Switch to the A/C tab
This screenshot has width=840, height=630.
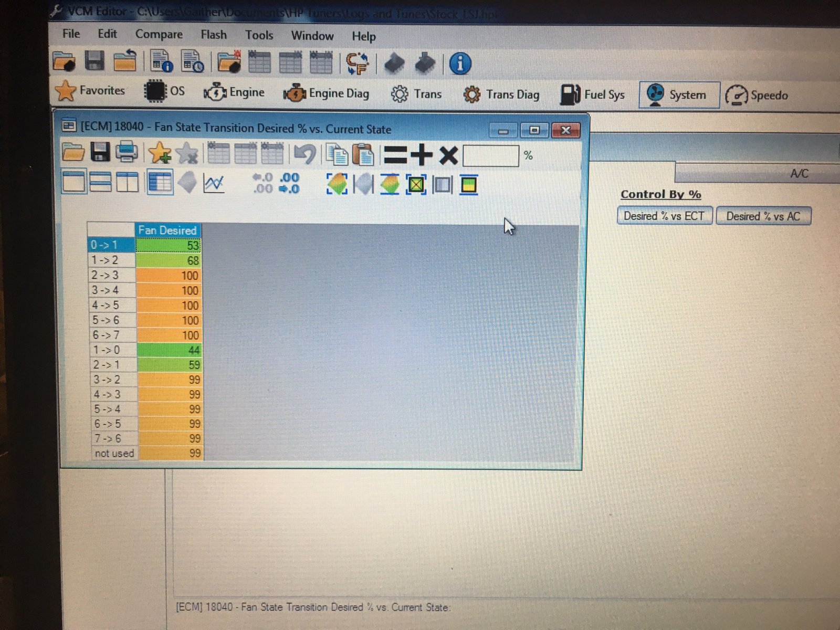coord(800,174)
